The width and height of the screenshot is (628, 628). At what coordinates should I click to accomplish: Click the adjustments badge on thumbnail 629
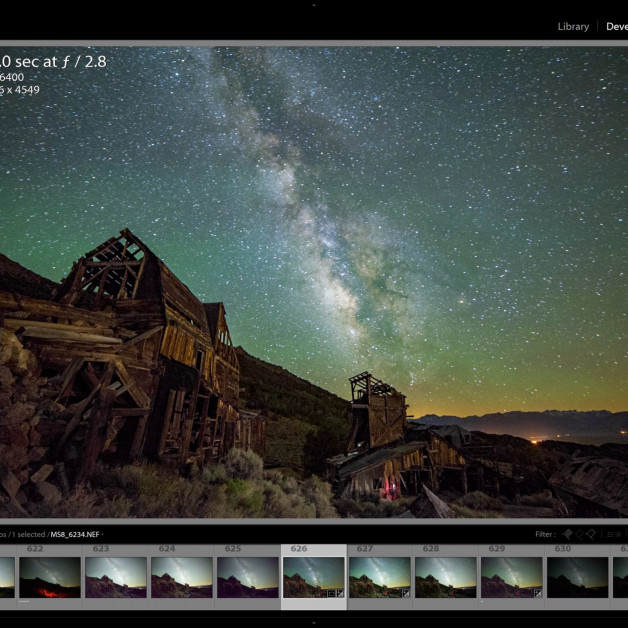(538, 593)
